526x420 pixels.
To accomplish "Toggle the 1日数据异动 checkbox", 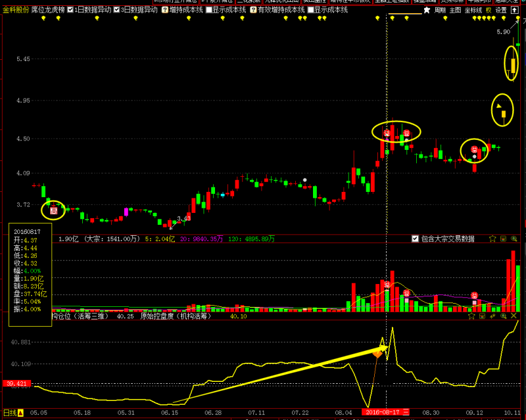I will [x=70, y=10].
